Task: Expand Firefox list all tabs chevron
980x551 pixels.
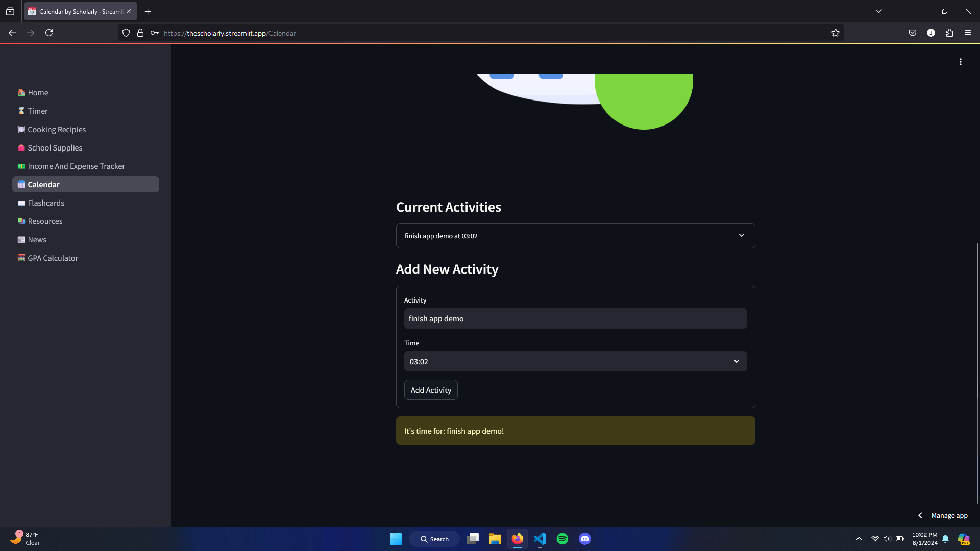Action: (x=879, y=11)
